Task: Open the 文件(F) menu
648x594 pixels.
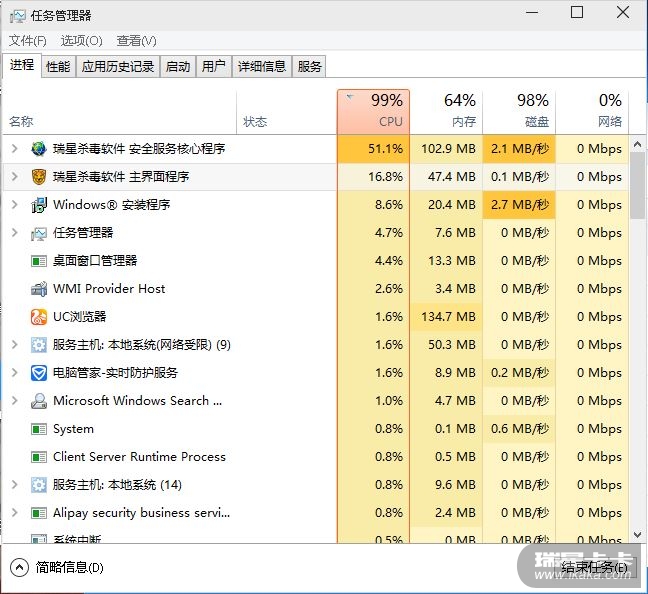Action: 28,41
